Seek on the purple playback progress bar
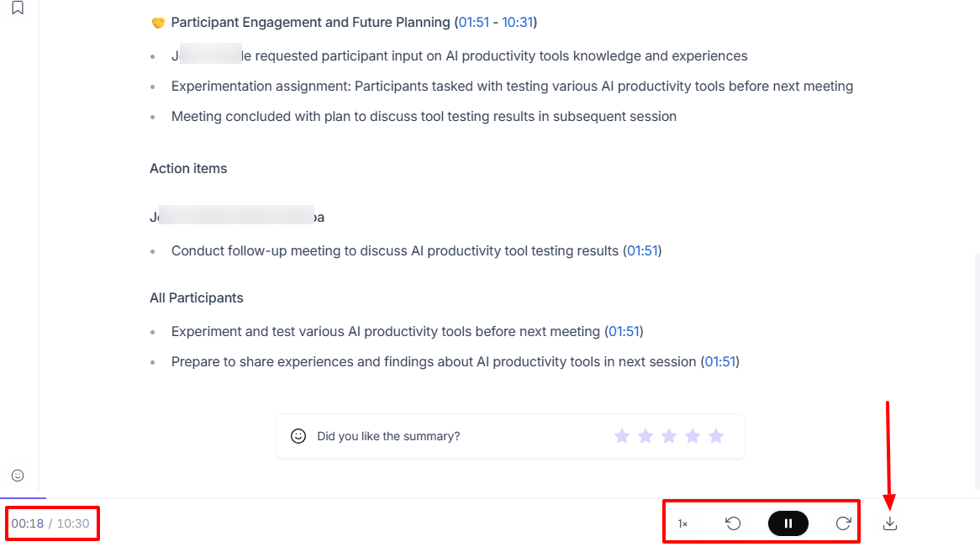 coord(24,497)
